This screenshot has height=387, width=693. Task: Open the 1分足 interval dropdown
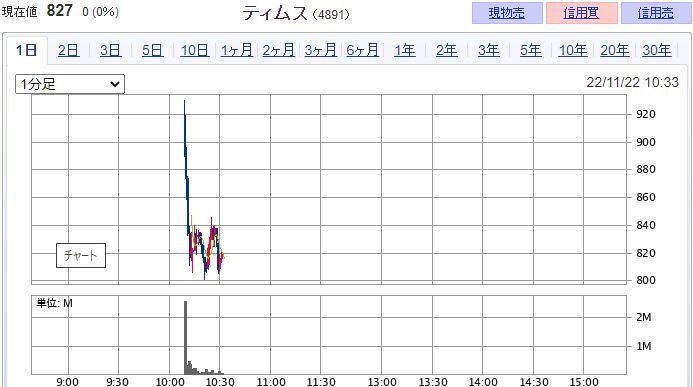(x=70, y=84)
